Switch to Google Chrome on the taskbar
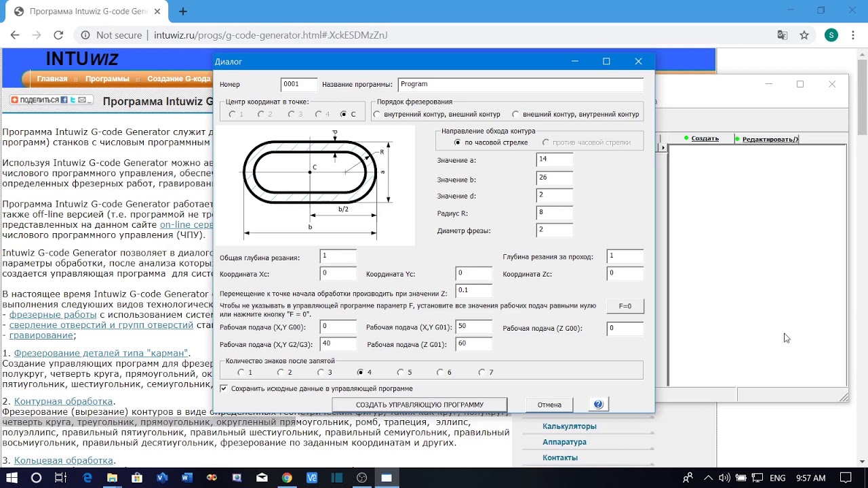Screen dimensions: 868x488 click(x=287, y=477)
